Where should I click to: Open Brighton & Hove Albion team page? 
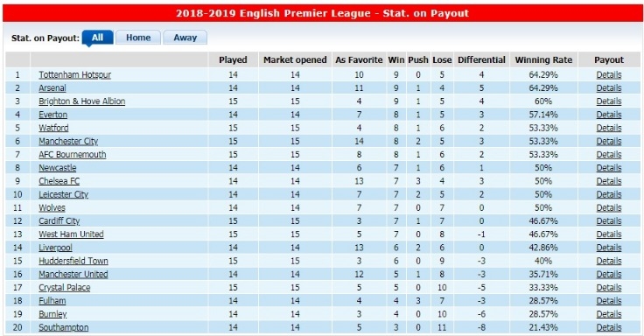coord(81,101)
